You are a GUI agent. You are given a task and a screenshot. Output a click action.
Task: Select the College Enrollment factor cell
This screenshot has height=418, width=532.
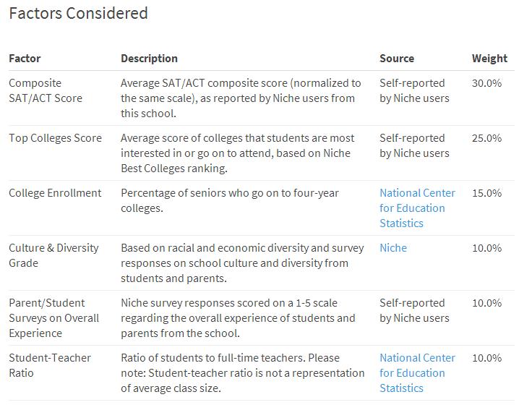55,193
